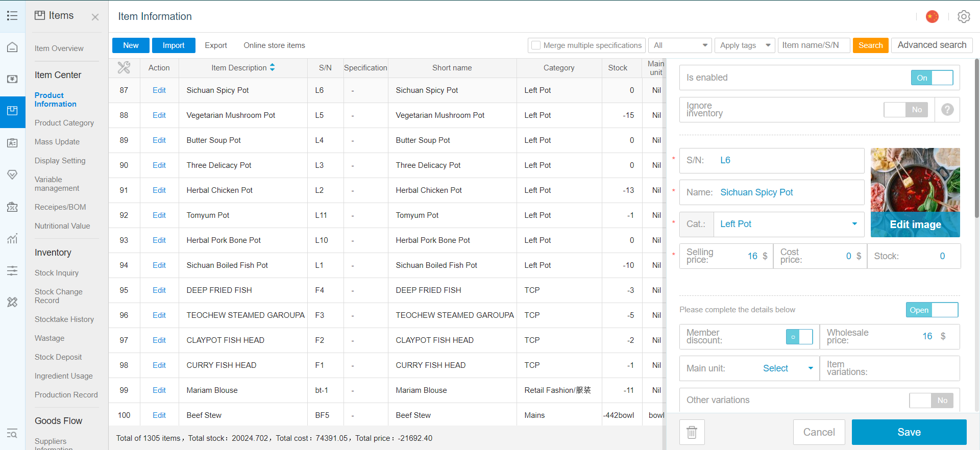Edit the Beef Stew row
This screenshot has width=980, height=450.
pyautogui.click(x=159, y=415)
